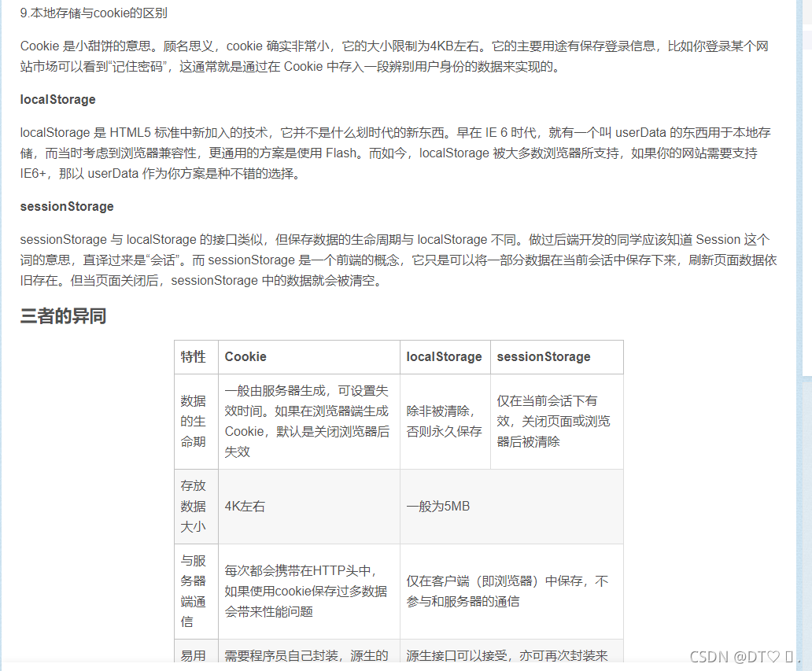
Task: Click the 数据的生命期 row label
Action: tap(194, 422)
